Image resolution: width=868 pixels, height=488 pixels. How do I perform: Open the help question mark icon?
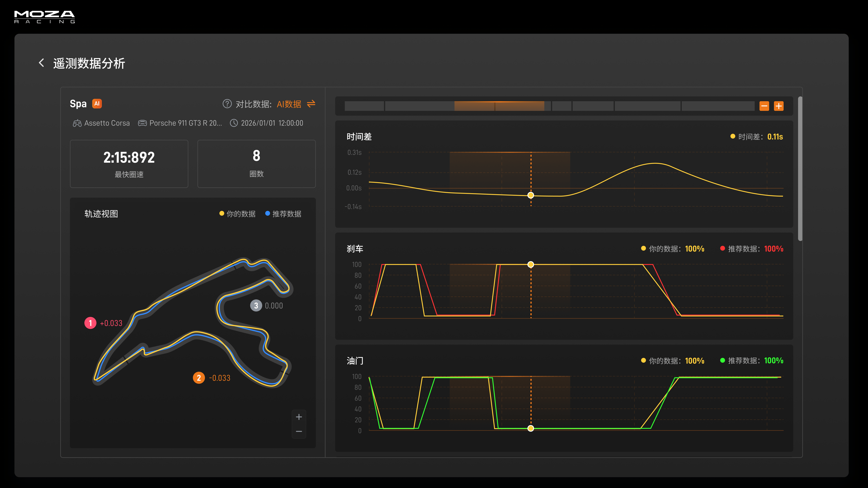(x=227, y=104)
